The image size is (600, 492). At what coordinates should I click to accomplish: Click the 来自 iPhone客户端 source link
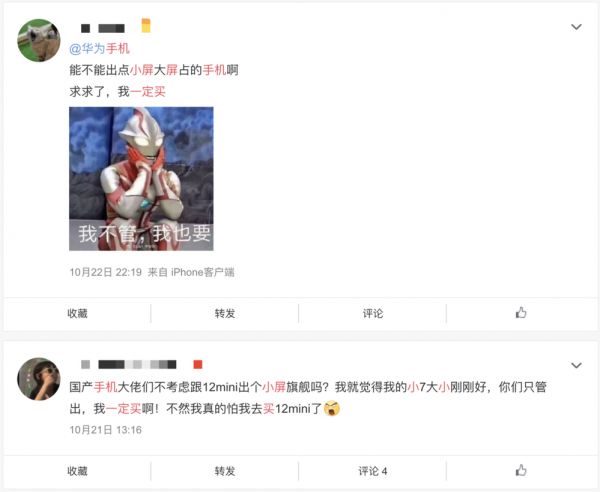point(191,272)
